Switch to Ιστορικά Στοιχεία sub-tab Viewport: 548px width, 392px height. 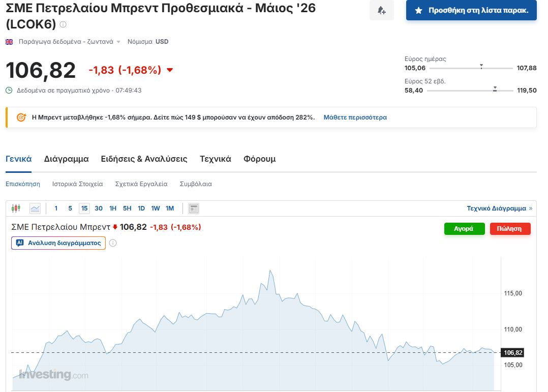(77, 184)
